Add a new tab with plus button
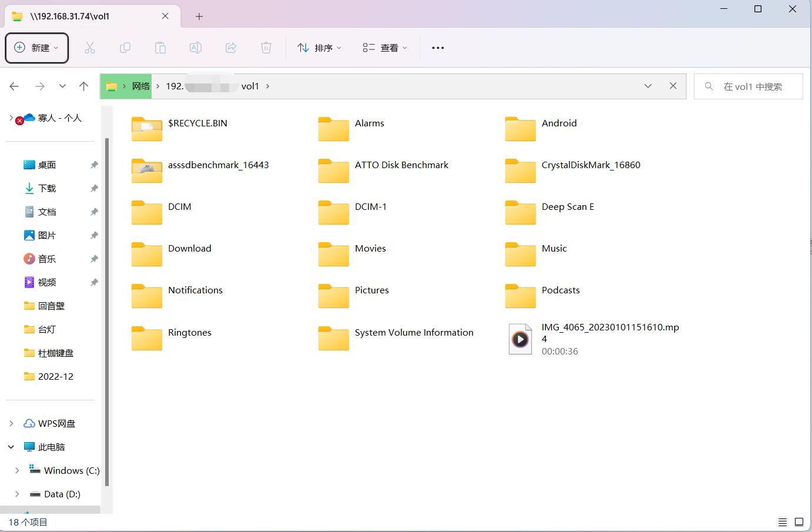Screen dimensions: 812x532 (199, 16)
